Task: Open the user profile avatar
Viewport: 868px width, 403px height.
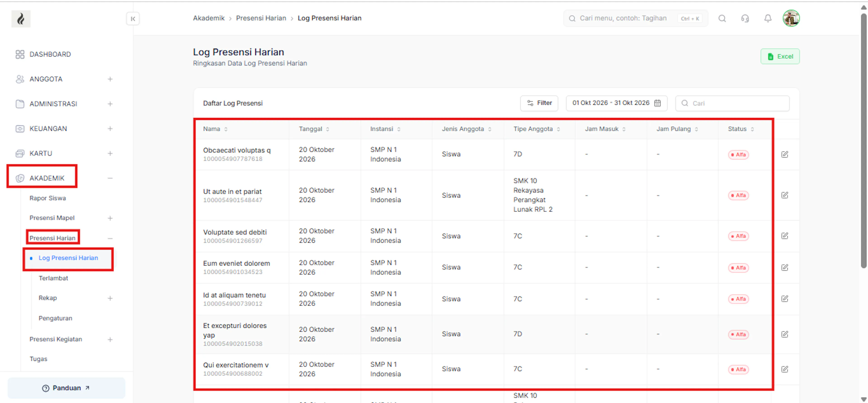Action: coord(791,18)
